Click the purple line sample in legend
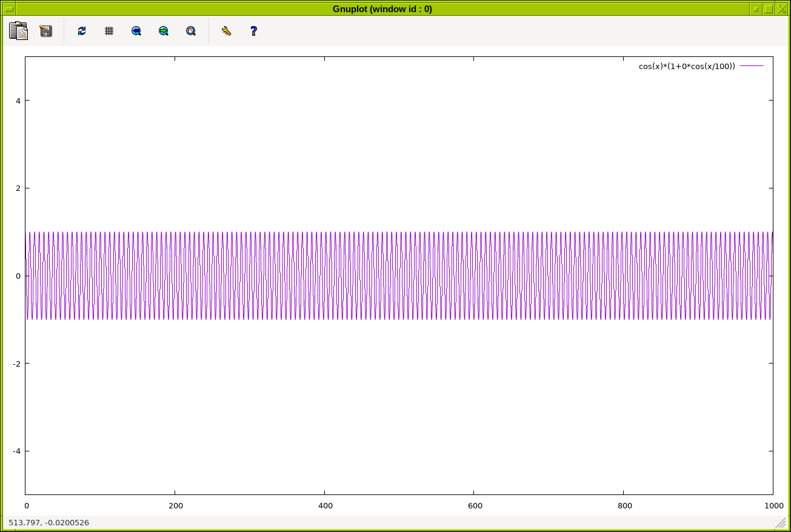791x532 pixels. point(752,66)
